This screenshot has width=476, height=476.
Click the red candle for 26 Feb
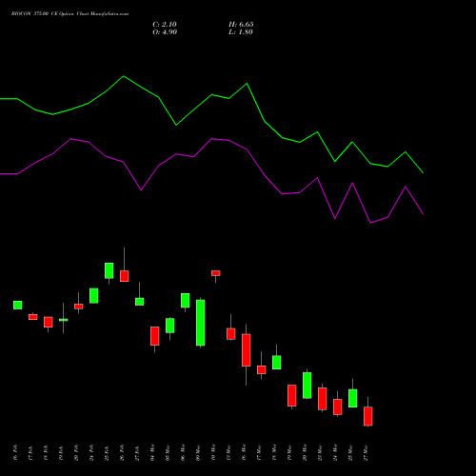click(125, 276)
